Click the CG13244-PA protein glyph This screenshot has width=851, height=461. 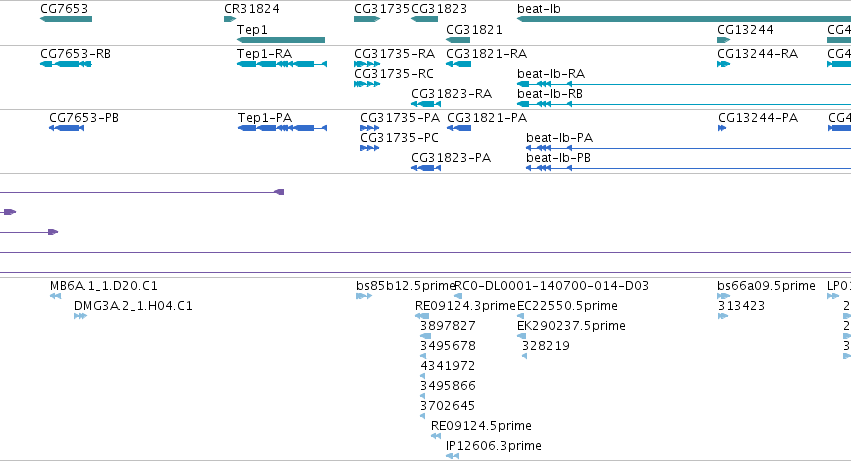[722, 128]
